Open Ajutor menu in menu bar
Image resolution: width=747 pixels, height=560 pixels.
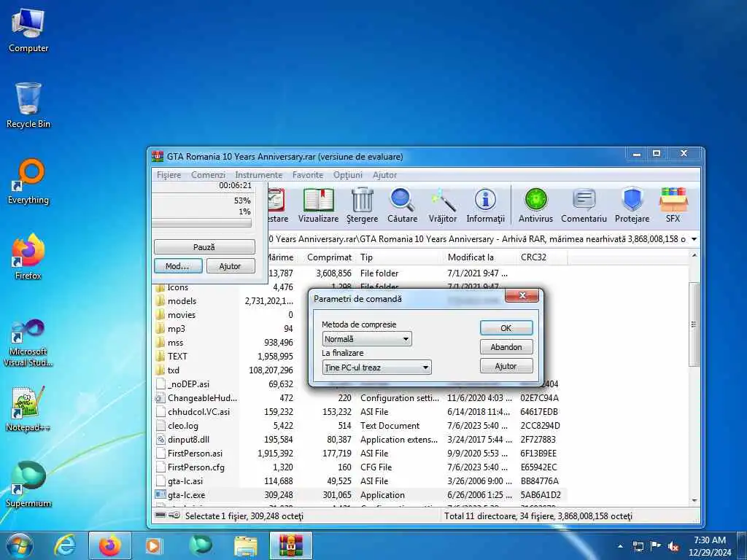click(x=384, y=175)
